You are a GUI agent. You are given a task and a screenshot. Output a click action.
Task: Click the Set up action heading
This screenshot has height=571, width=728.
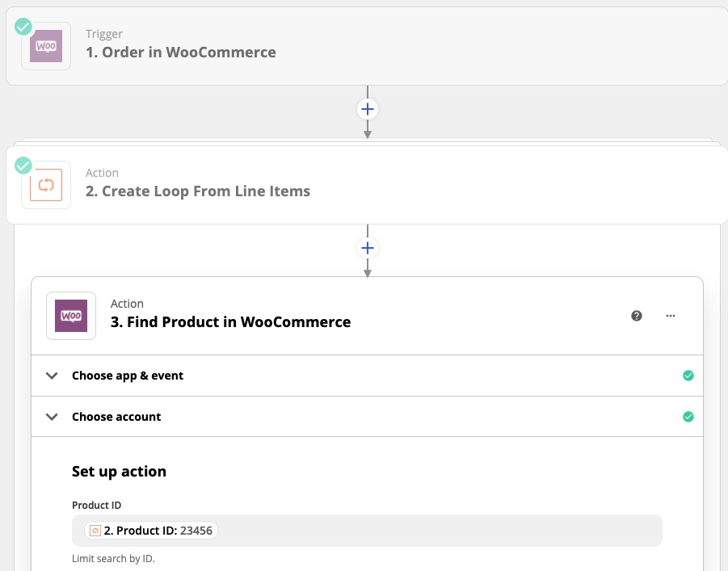coord(119,472)
